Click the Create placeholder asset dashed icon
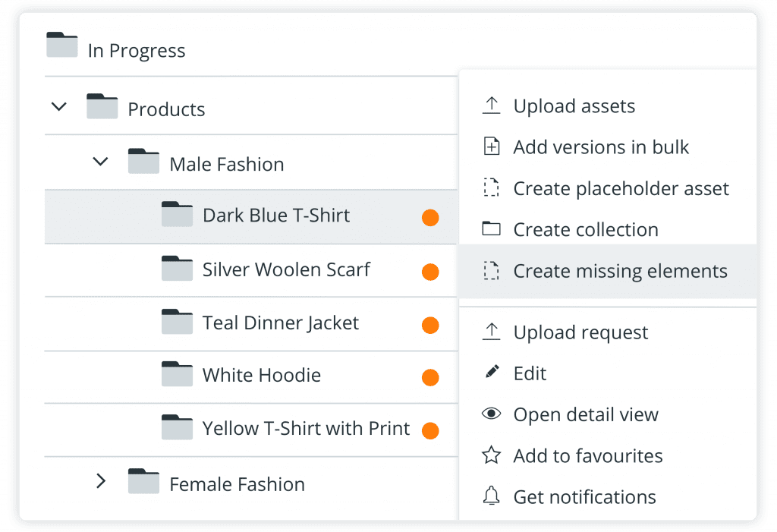This screenshot has width=777, height=532. [x=492, y=188]
